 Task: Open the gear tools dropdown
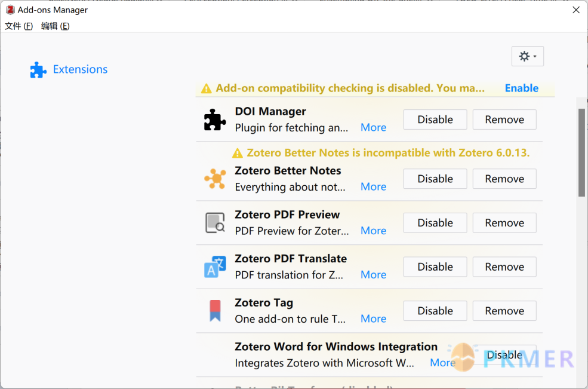click(x=527, y=56)
